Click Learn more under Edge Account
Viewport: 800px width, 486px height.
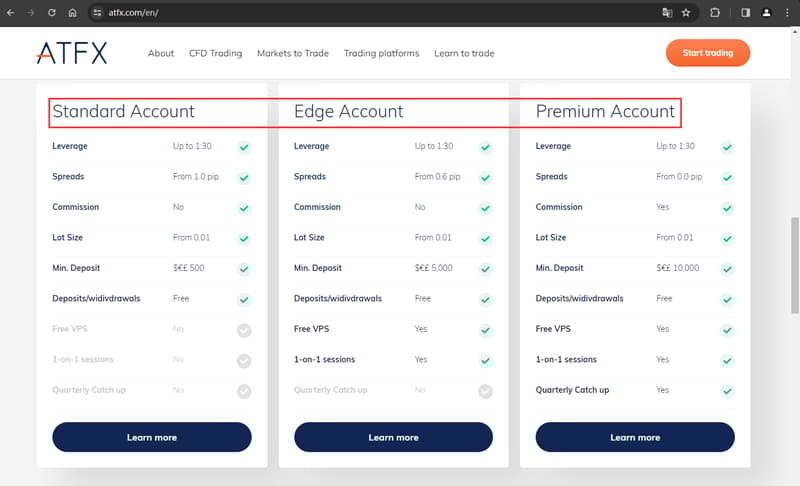point(393,437)
